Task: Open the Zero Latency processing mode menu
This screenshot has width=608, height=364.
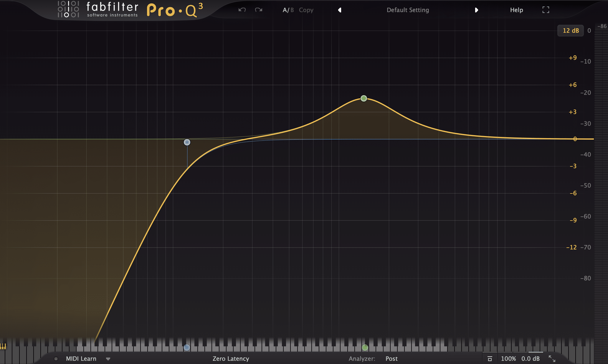Action: click(x=231, y=359)
